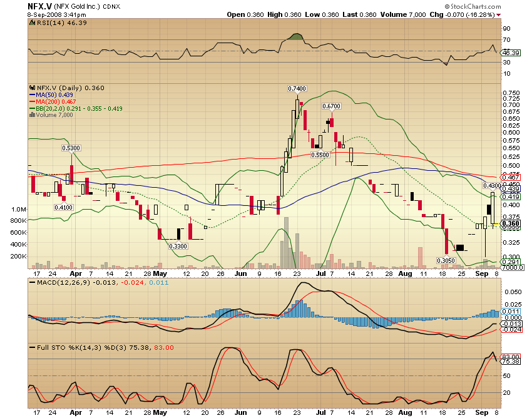Click the NFX.V ticker title
This screenshot has height=418, width=532.
pyautogui.click(x=34, y=6)
